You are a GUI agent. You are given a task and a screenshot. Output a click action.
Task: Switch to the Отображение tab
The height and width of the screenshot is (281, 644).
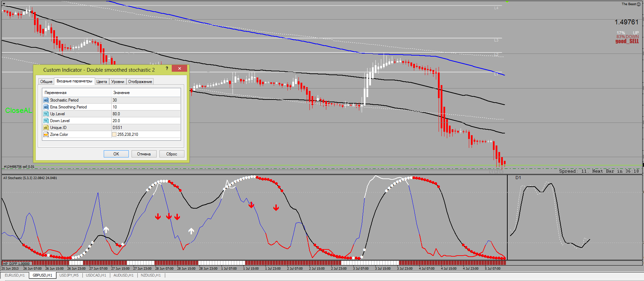[140, 82]
